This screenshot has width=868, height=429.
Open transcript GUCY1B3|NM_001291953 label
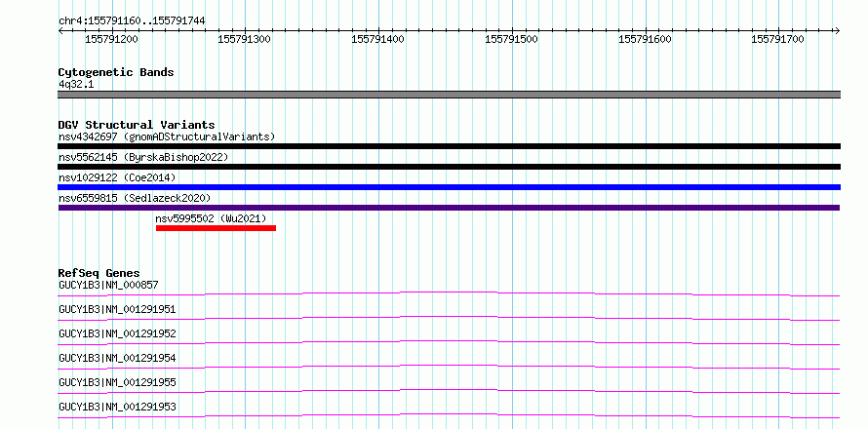pyautogui.click(x=117, y=407)
